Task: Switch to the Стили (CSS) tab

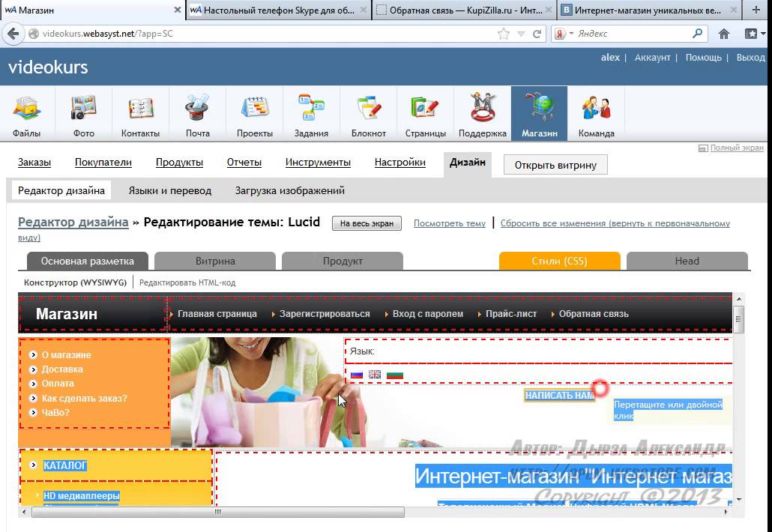Action: click(559, 261)
